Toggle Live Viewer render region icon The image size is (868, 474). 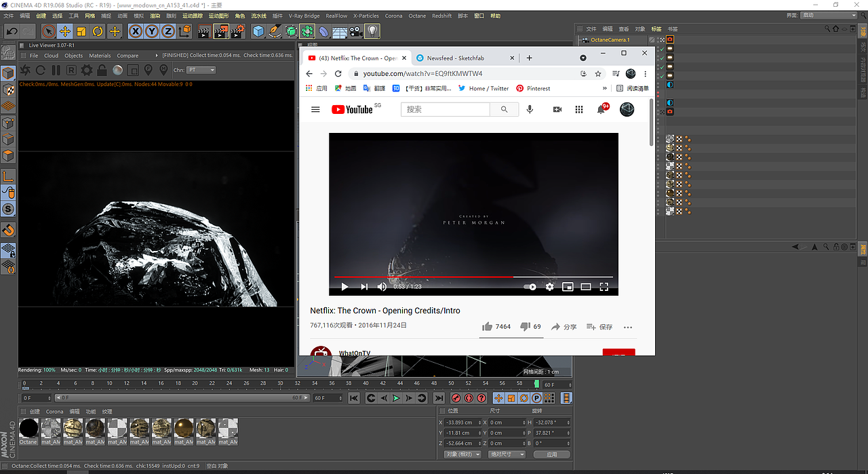pos(133,70)
